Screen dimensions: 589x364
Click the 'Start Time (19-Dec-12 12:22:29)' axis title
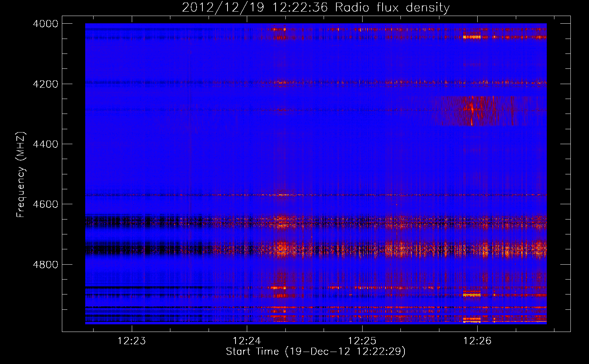(316, 352)
